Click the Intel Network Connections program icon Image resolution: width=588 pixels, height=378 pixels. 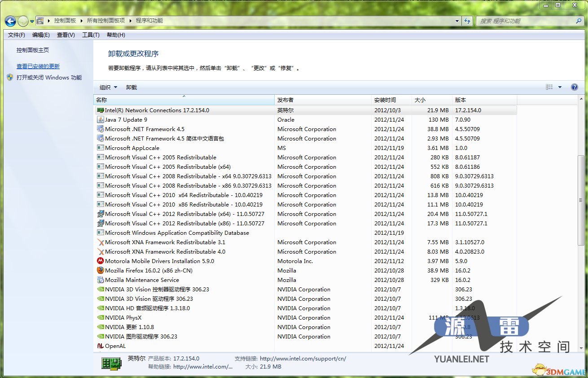[x=101, y=110]
